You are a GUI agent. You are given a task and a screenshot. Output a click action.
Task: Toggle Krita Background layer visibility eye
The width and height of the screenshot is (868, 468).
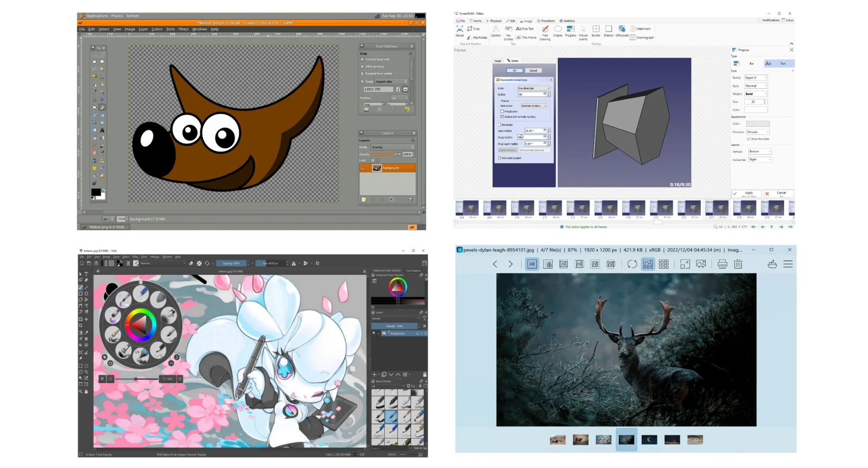(x=374, y=333)
